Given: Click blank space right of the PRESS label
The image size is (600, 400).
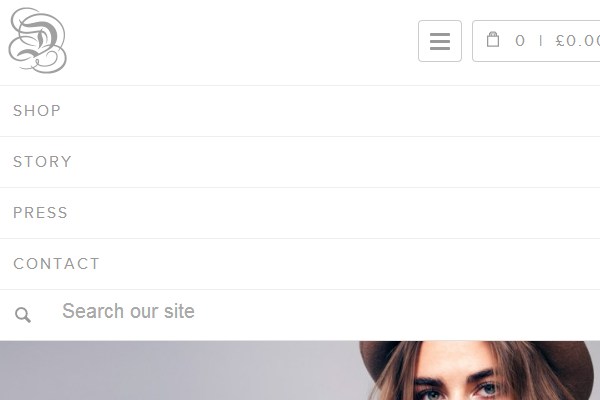Looking at the screenshot, I should tap(333, 213).
